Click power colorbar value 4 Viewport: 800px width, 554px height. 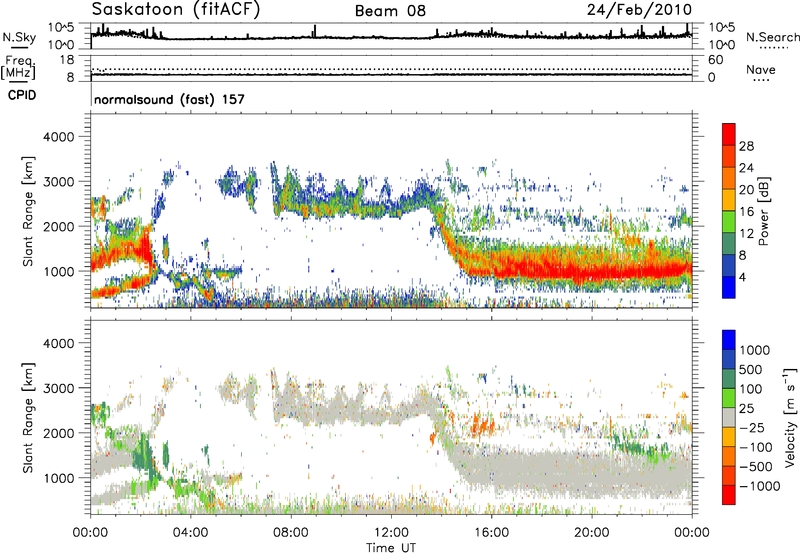(742, 278)
